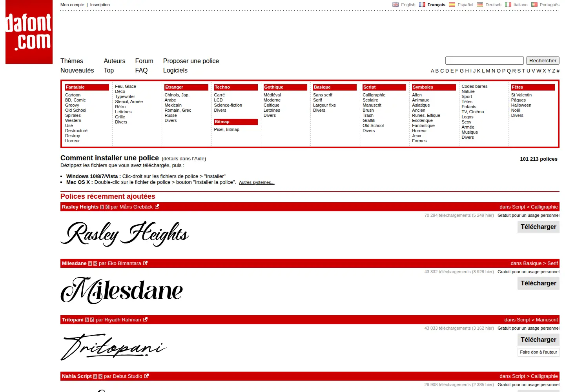565x392 pixels.
Task: Open Måns Grebäck external site icon
Action: coord(157,207)
